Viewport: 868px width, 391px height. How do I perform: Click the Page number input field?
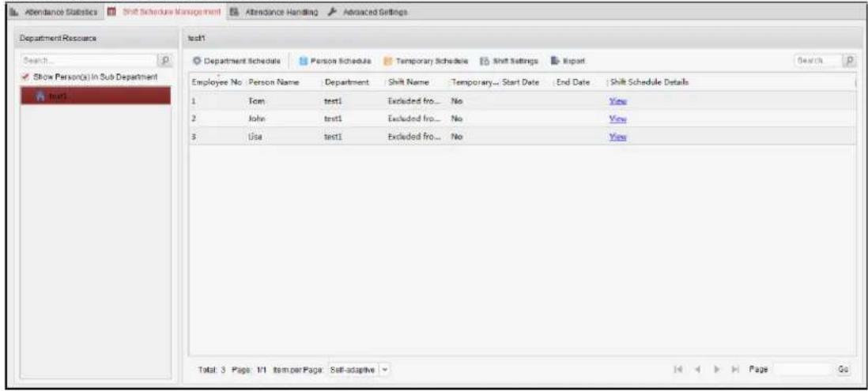(x=802, y=368)
